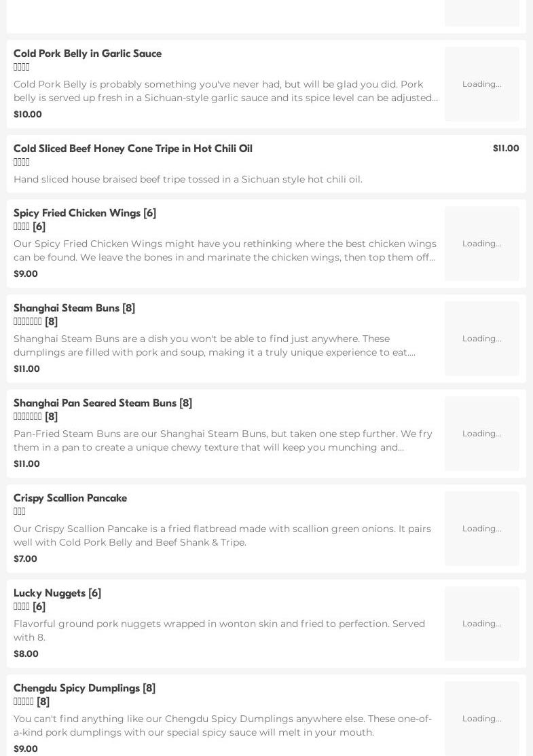The width and height of the screenshot is (533, 756).
Task: Select Cold Sliced Beef Honey Cone Tripe title
Action: tap(133, 149)
